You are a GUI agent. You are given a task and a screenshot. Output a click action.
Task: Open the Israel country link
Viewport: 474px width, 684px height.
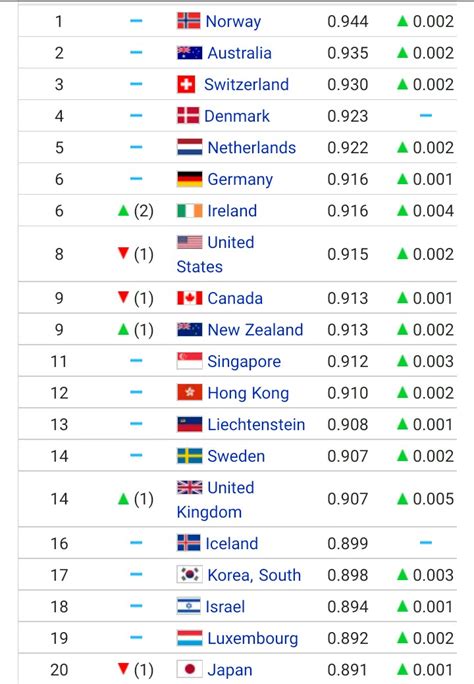(x=225, y=606)
